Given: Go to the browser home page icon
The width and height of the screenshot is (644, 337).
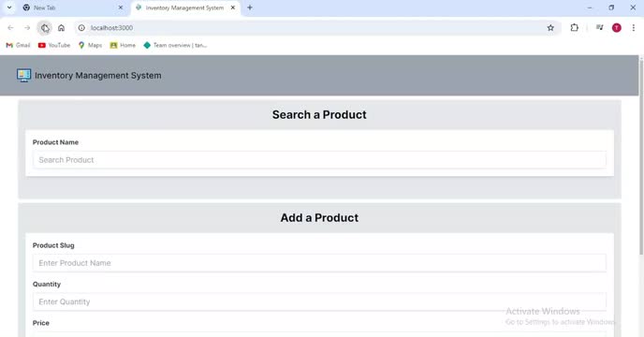Looking at the screenshot, I should click(61, 28).
